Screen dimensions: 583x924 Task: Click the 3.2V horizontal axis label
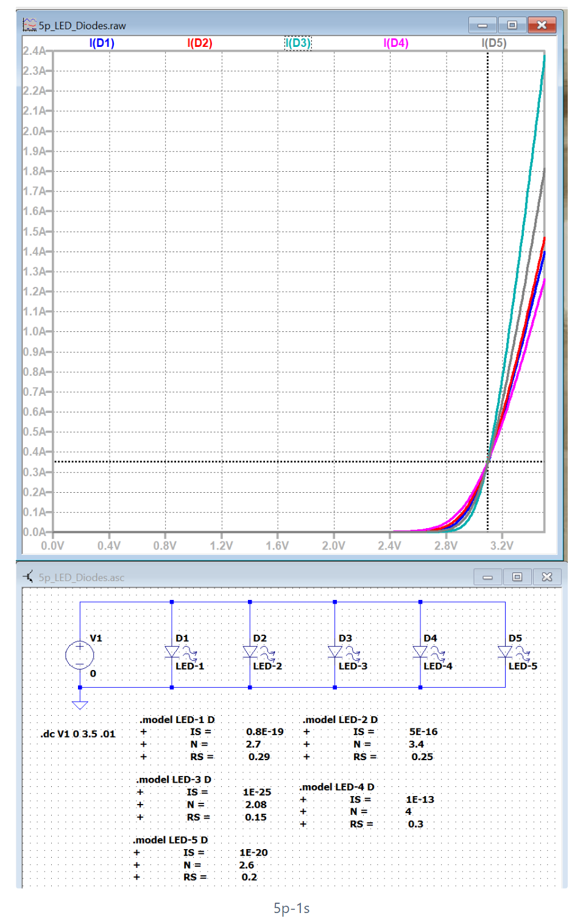click(x=502, y=545)
